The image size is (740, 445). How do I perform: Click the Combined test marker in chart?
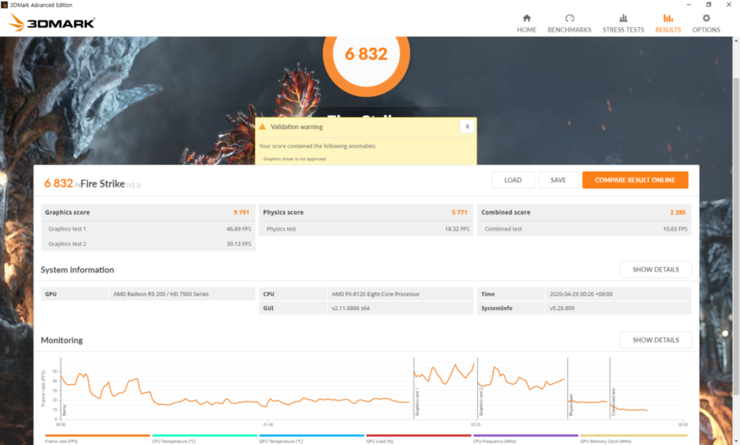613,402
